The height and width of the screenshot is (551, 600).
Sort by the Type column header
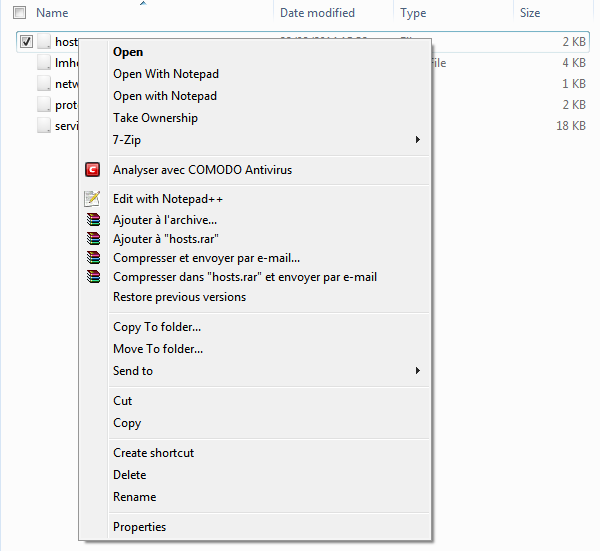pos(413,13)
